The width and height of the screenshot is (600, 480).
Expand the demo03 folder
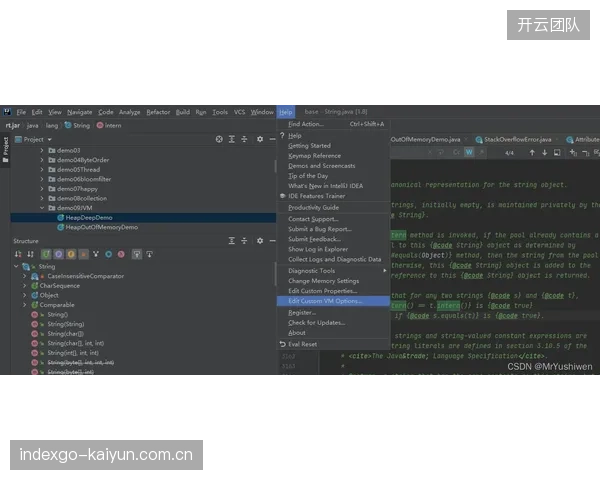[42, 150]
